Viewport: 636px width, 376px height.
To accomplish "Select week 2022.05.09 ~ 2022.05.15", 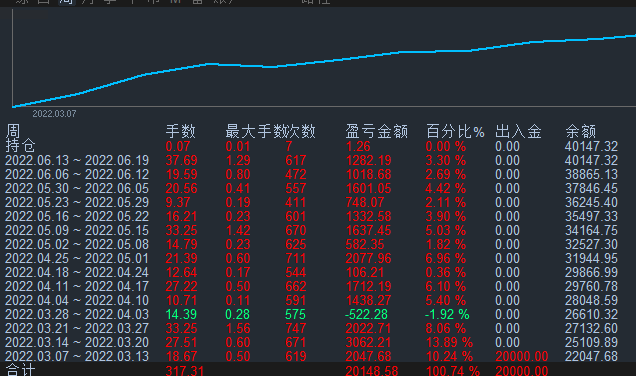I will click(x=77, y=231).
